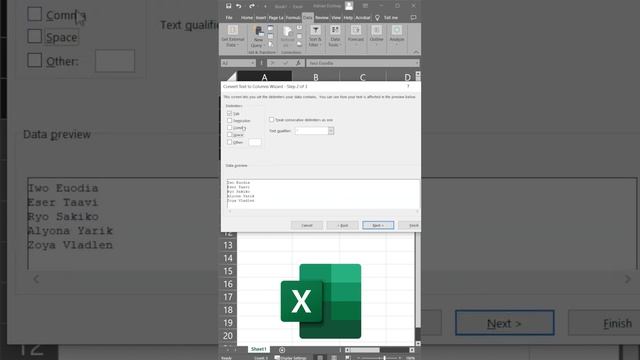This screenshot has height=360, width=640.
Task: Enable the Semicolon delimiter checkbox
Action: (x=229, y=120)
